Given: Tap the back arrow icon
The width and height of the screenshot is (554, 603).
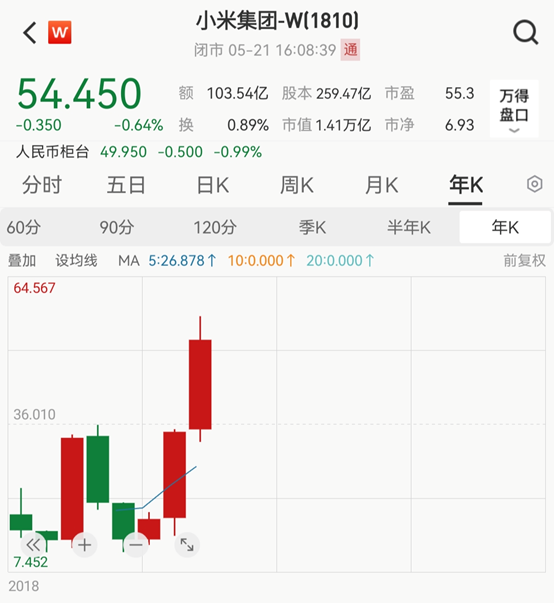Looking at the screenshot, I should coord(30,33).
